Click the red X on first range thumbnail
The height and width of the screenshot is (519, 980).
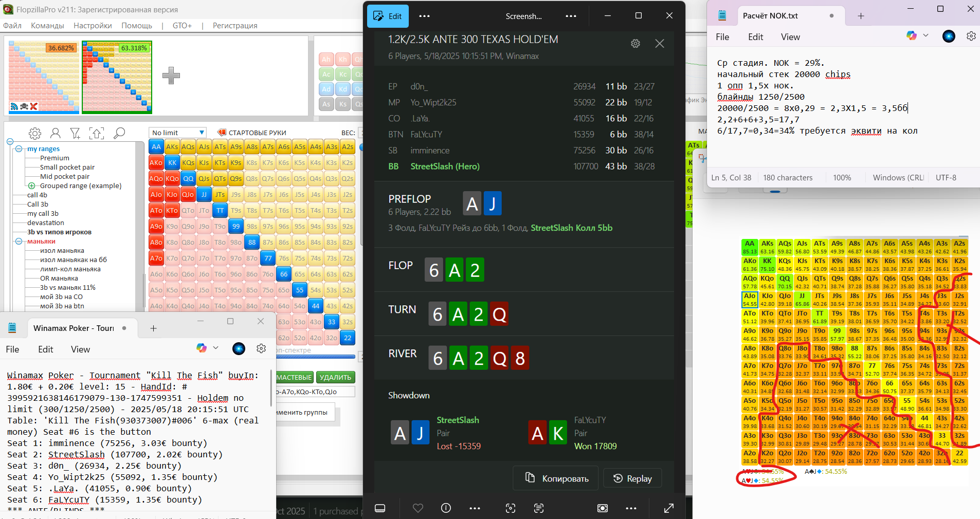click(34, 106)
